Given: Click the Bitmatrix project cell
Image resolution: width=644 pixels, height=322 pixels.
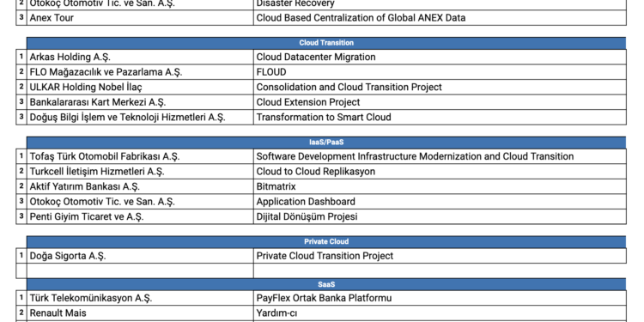Looking at the screenshot, I should (440, 186).
